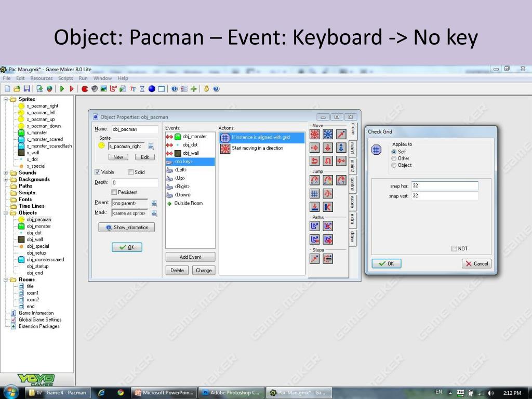Open Microsoft PowerPoint from the taskbar
This screenshot has height=399, width=532.
coord(164,393)
